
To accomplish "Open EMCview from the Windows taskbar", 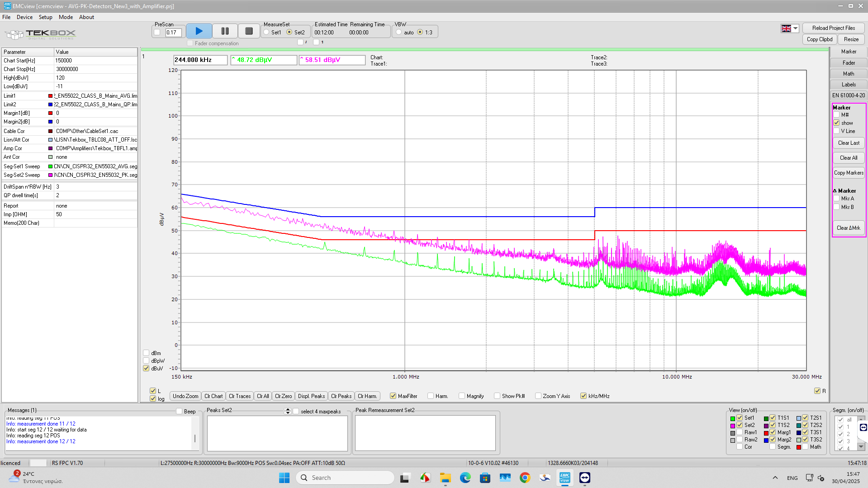I will tap(564, 478).
